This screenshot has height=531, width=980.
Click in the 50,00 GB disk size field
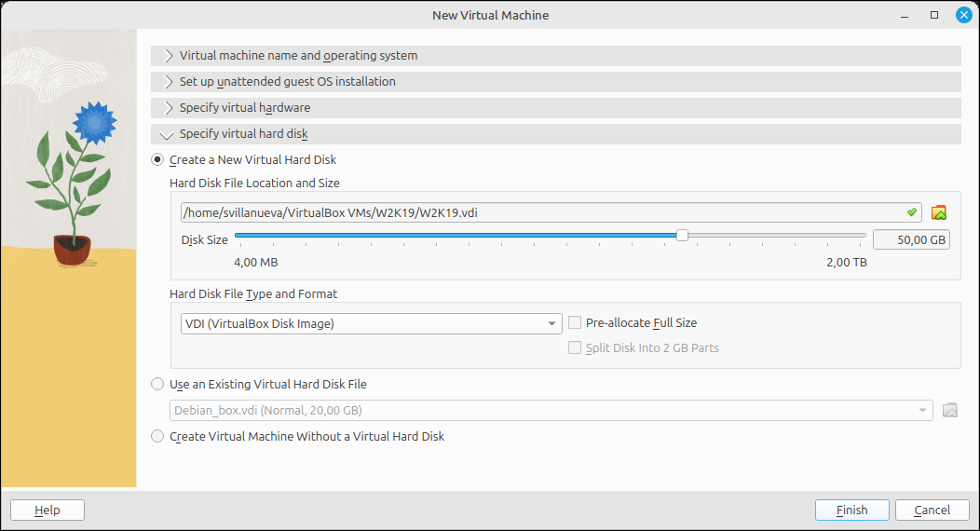click(x=911, y=240)
